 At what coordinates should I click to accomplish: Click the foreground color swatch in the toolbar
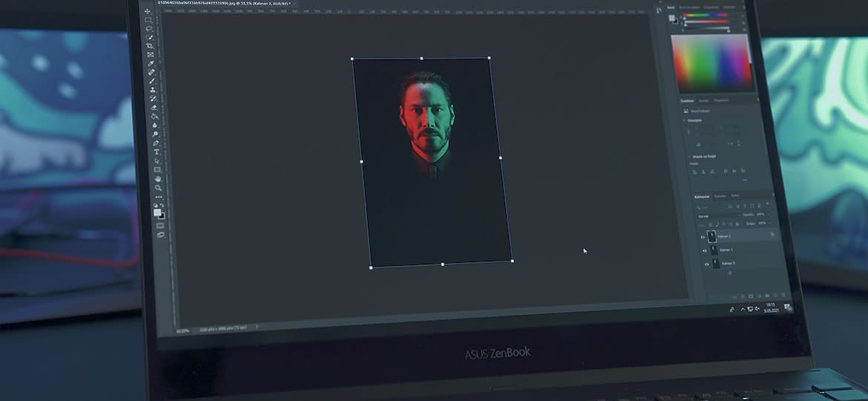[x=157, y=212]
